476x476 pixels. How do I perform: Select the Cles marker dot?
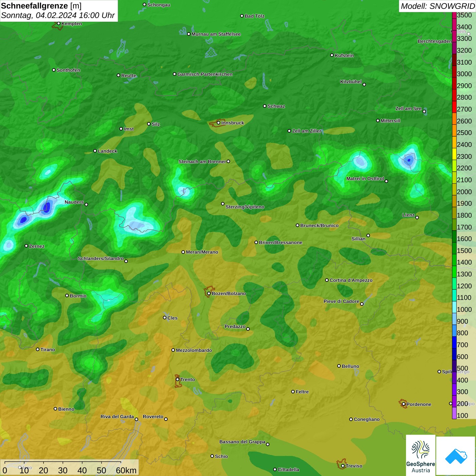(x=165, y=318)
